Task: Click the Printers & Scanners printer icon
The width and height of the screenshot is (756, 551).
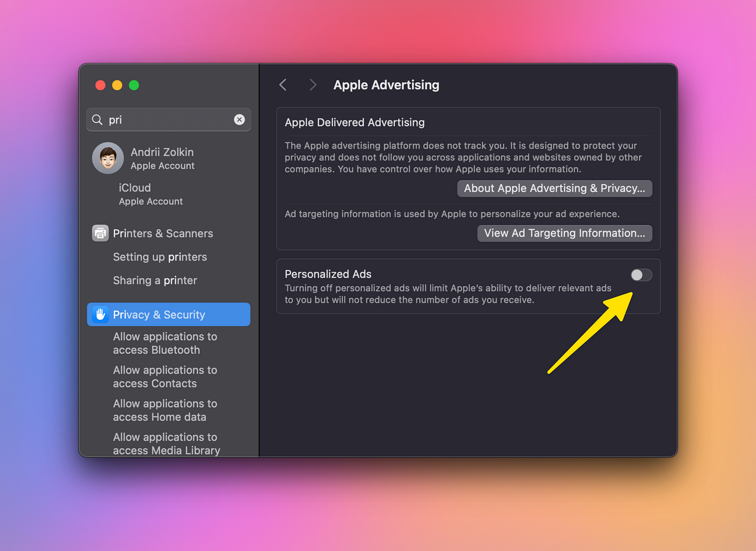Action: (100, 233)
